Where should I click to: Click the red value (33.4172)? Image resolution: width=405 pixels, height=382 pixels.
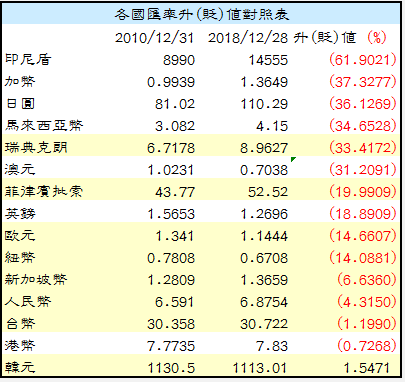click(x=363, y=148)
